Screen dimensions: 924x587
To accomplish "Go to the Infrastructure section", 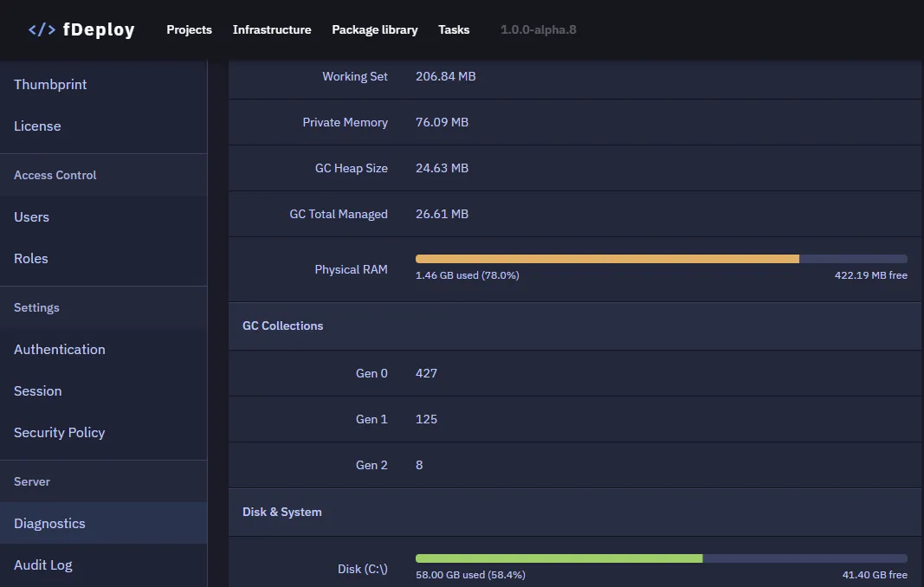I will pos(272,29).
